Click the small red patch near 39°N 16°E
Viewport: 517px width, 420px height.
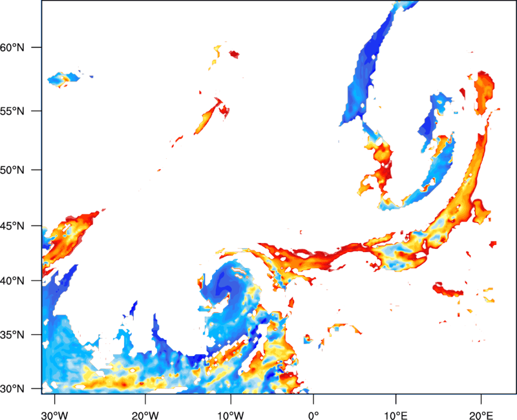[447, 290]
